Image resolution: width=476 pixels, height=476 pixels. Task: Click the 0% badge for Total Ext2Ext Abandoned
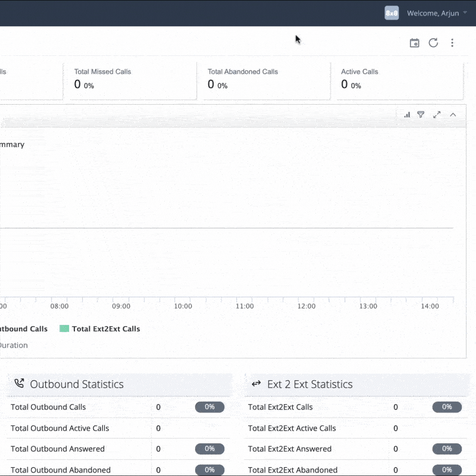[x=447, y=469]
